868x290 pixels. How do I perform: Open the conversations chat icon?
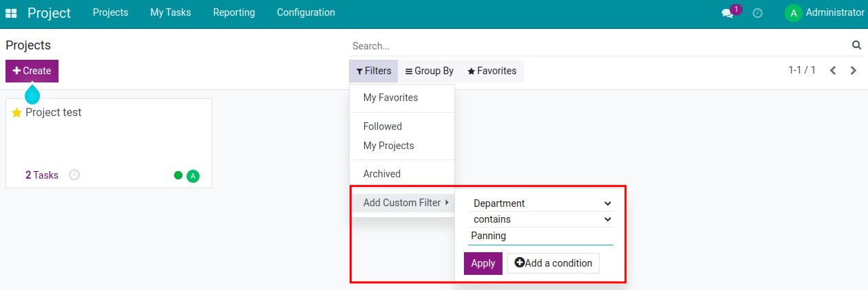point(727,13)
